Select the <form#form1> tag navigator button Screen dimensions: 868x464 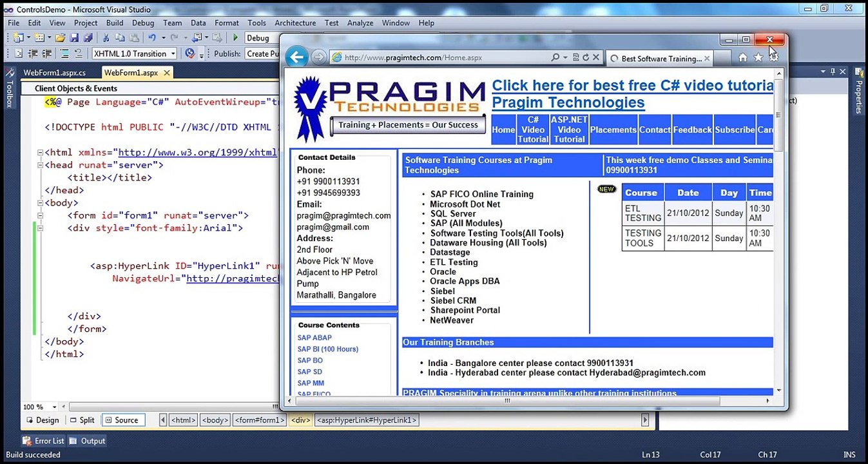(x=260, y=420)
